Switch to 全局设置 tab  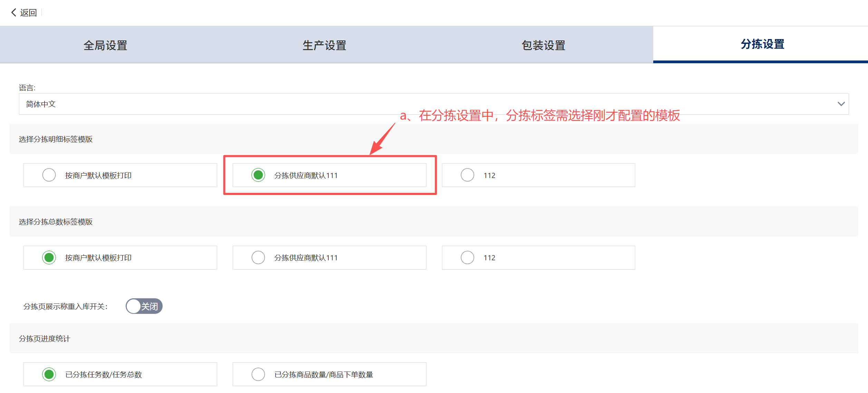tap(105, 45)
